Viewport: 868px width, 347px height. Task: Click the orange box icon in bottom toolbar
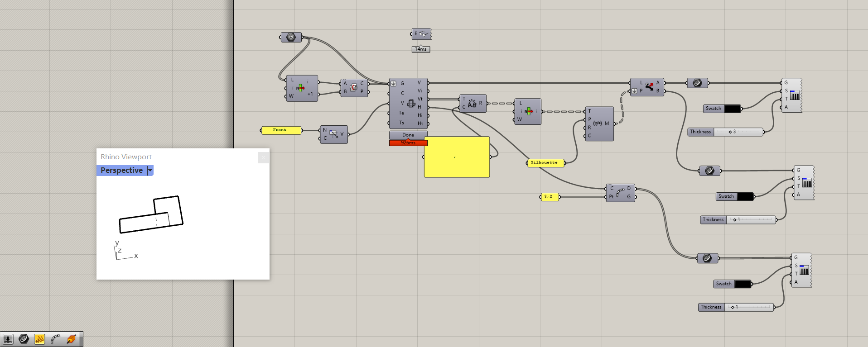(x=71, y=339)
